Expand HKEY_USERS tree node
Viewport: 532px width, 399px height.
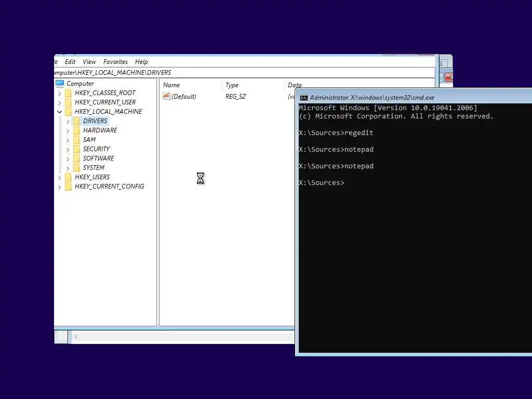tap(59, 178)
